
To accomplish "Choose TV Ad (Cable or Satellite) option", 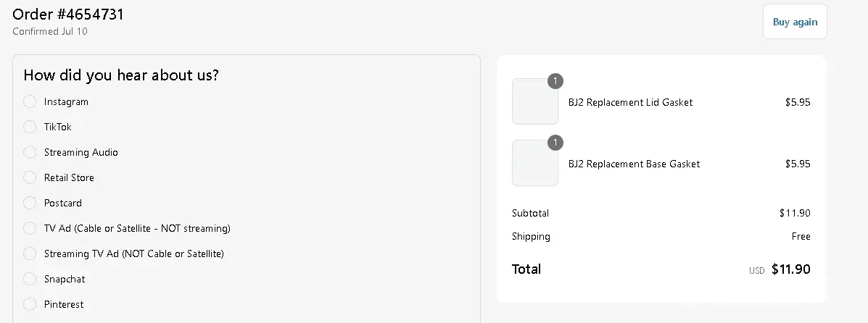I will [30, 228].
